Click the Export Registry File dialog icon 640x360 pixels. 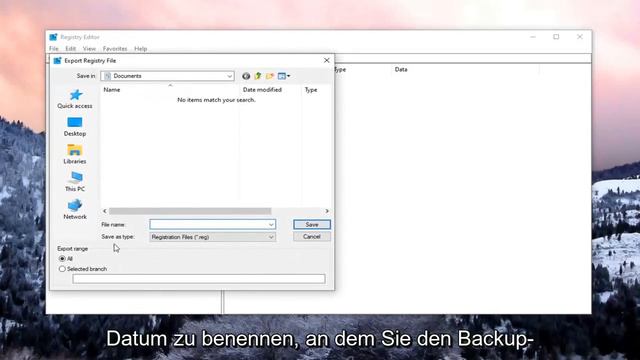click(x=57, y=60)
